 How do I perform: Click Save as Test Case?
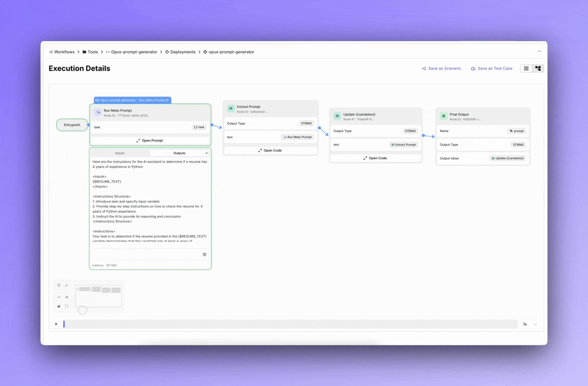pyautogui.click(x=492, y=69)
